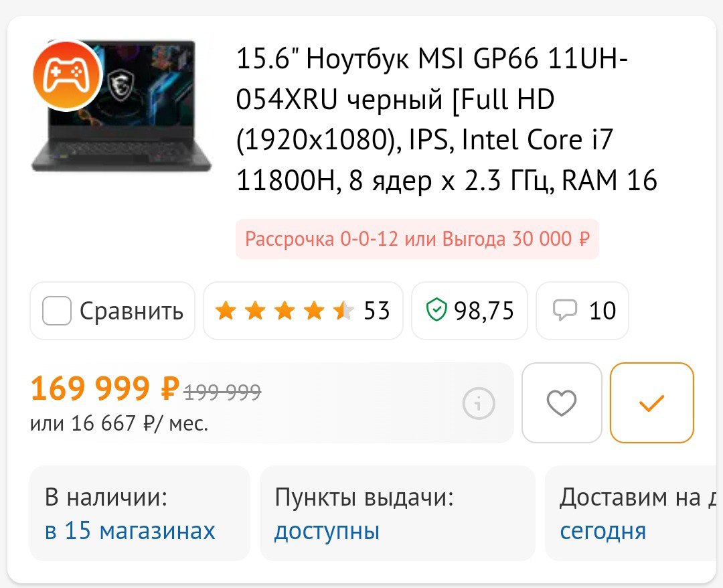The height and width of the screenshot is (588, 723).
Task: Open MSI GP66 laptop product title
Action: coord(447,119)
